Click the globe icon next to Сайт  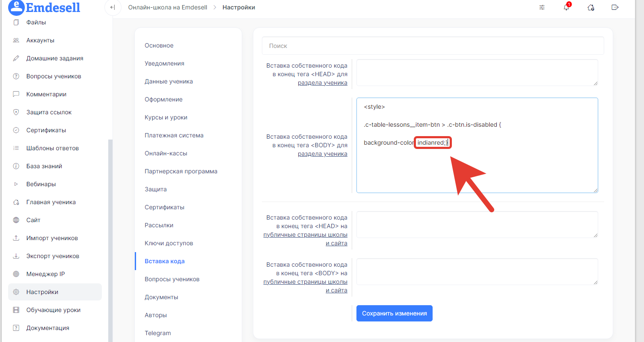[16, 220]
